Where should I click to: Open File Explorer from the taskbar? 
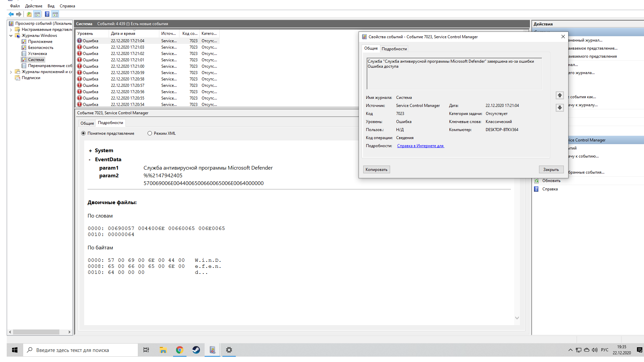pos(163,350)
